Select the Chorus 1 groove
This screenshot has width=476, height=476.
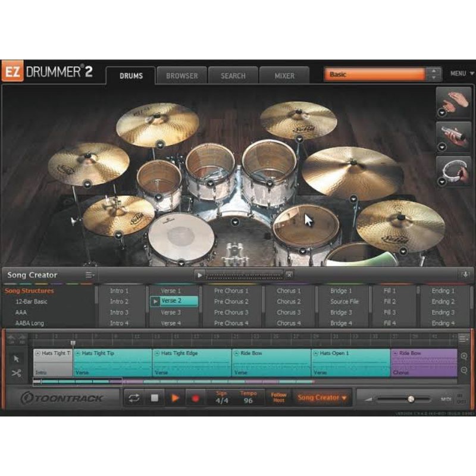[x=289, y=290]
